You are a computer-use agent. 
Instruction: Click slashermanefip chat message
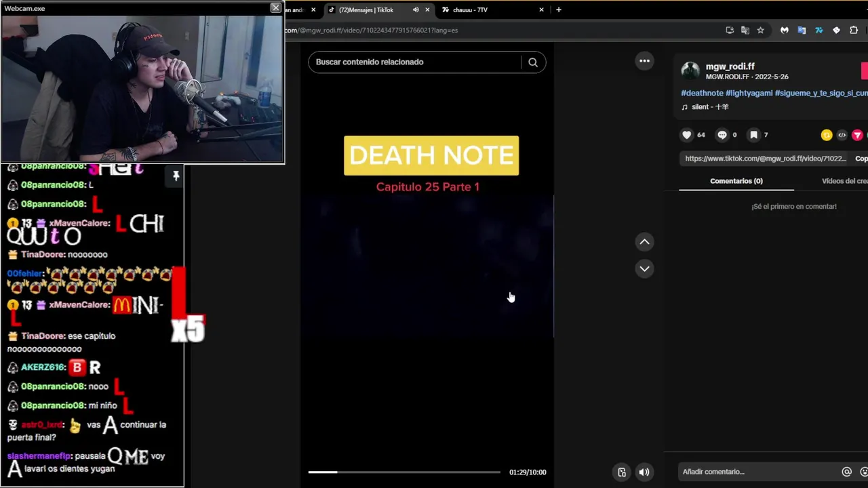[86, 462]
